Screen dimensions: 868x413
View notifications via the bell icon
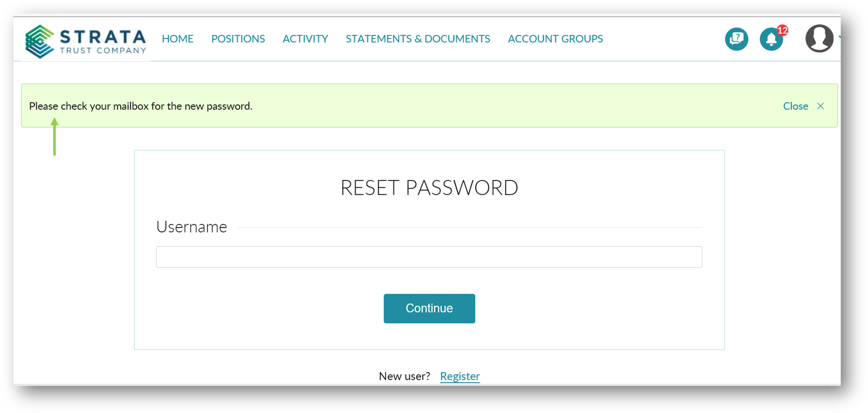[771, 39]
